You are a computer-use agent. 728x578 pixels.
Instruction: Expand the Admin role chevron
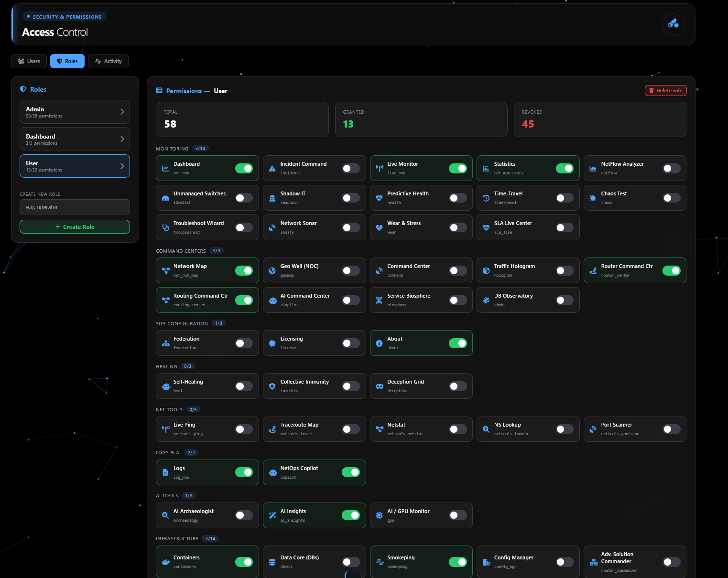click(122, 112)
